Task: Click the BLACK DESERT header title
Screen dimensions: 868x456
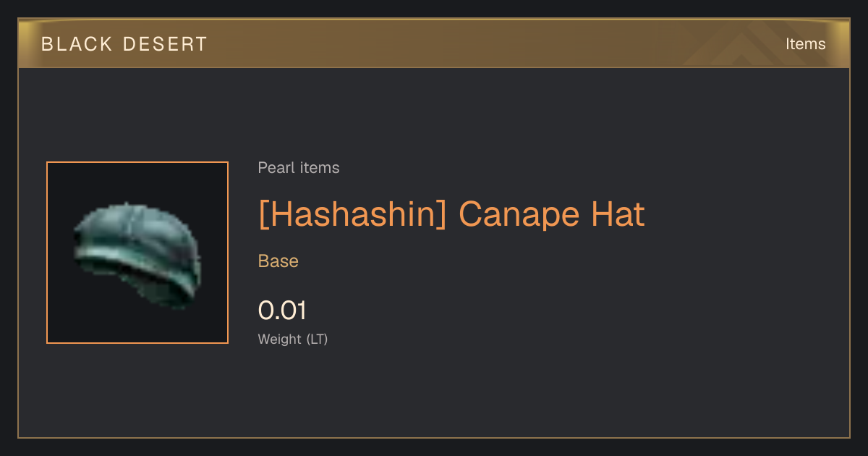Action: pyautogui.click(x=124, y=44)
